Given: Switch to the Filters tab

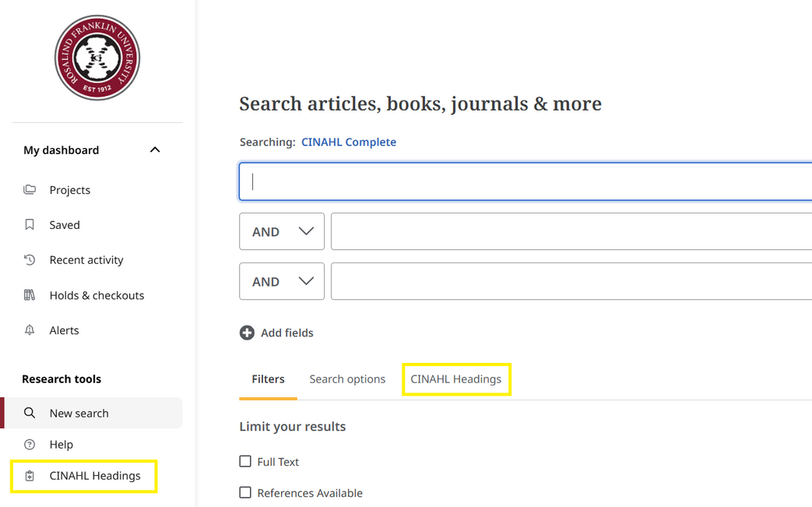Looking at the screenshot, I should (x=269, y=379).
